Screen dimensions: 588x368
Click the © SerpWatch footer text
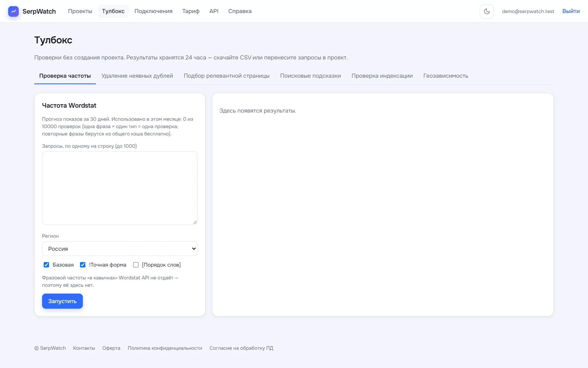(x=50, y=348)
